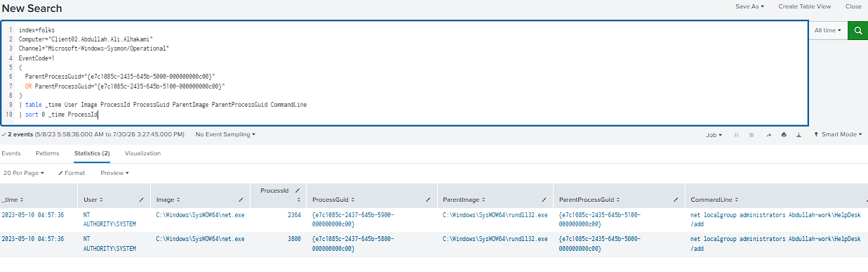This screenshot has height=272, width=868.
Task: Open the 20 Per Page selector
Action: pos(23,173)
